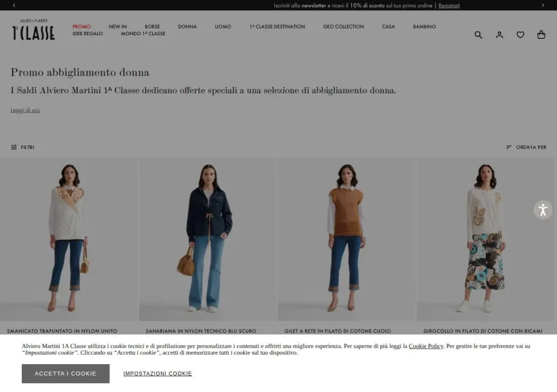Click Gilet a rete in filato title

[338, 331]
